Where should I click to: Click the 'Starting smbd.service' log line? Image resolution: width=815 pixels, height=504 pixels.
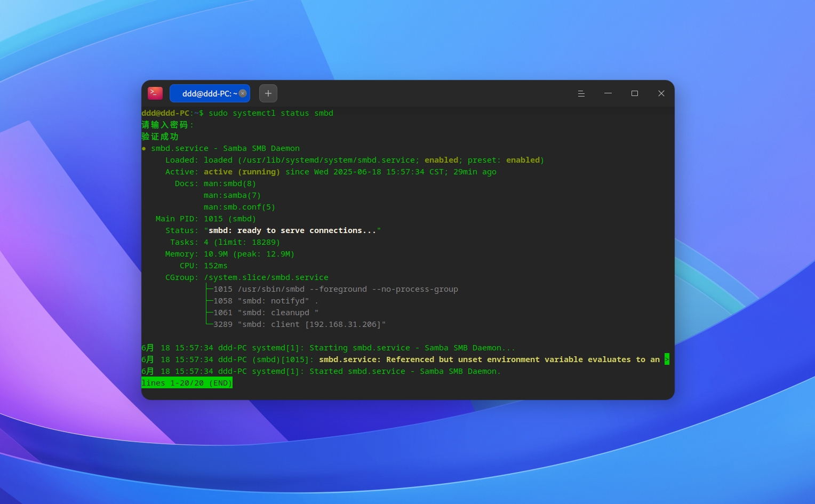click(328, 348)
